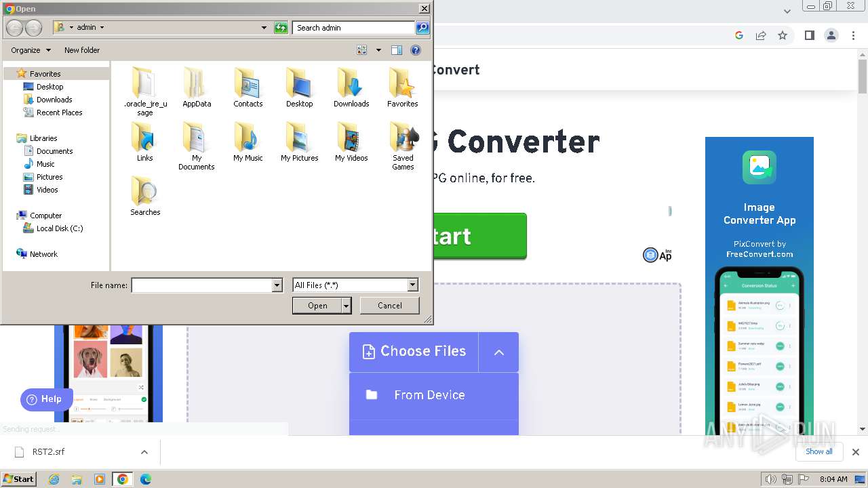Select Videos library
Viewport: 868px width, 488px height.
[47, 190]
